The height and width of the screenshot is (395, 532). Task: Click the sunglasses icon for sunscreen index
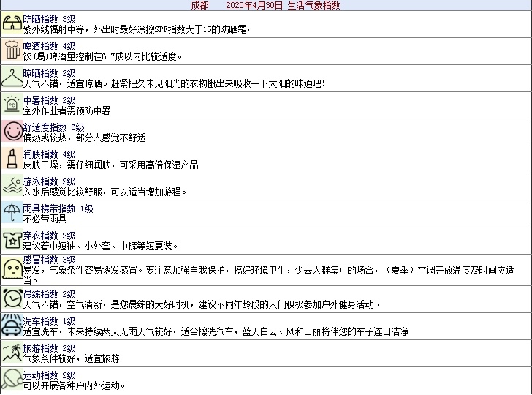(x=12, y=23)
